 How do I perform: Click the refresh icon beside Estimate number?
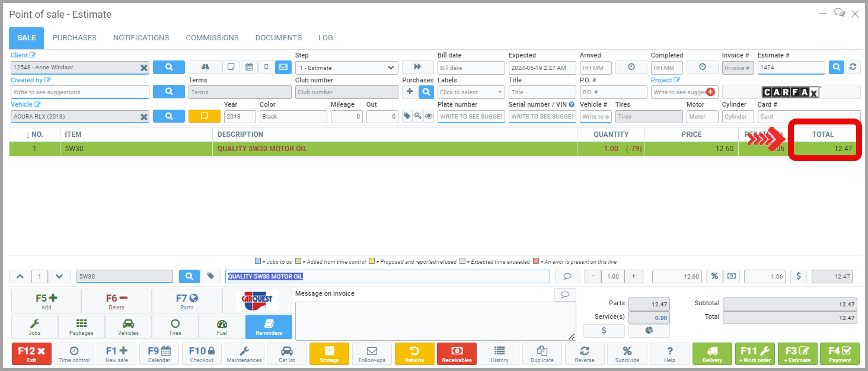tap(853, 68)
